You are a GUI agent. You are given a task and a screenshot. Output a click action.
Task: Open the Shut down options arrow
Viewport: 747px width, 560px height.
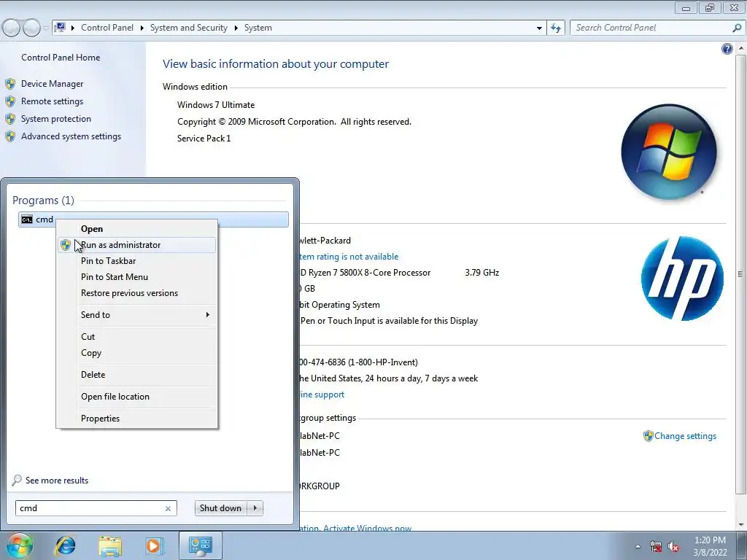[255, 508]
